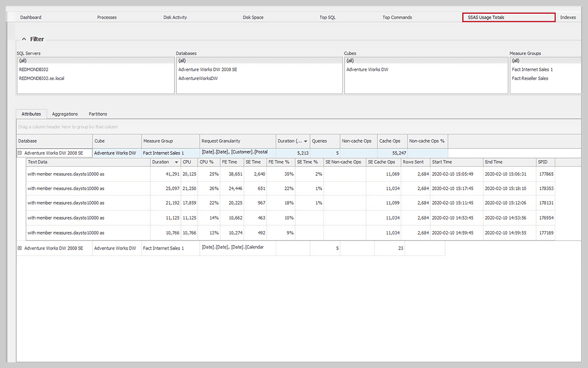Open the Processes tab
The image size is (588, 368).
(107, 17)
